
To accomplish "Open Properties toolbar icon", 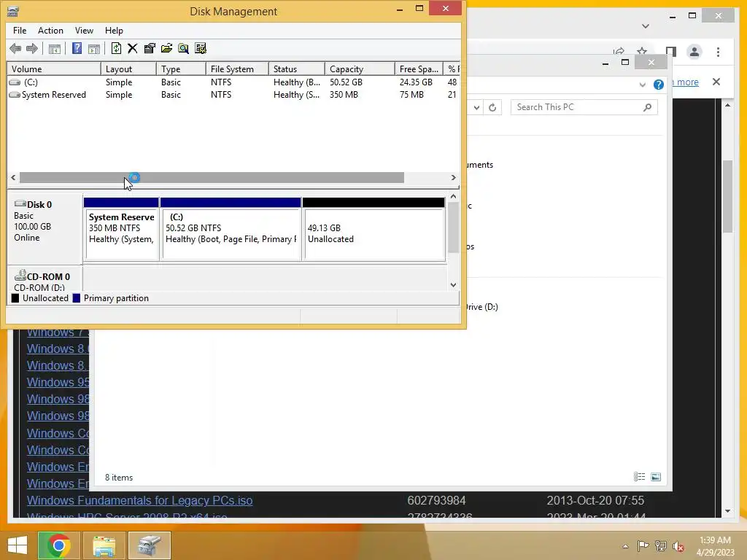I will [x=150, y=48].
